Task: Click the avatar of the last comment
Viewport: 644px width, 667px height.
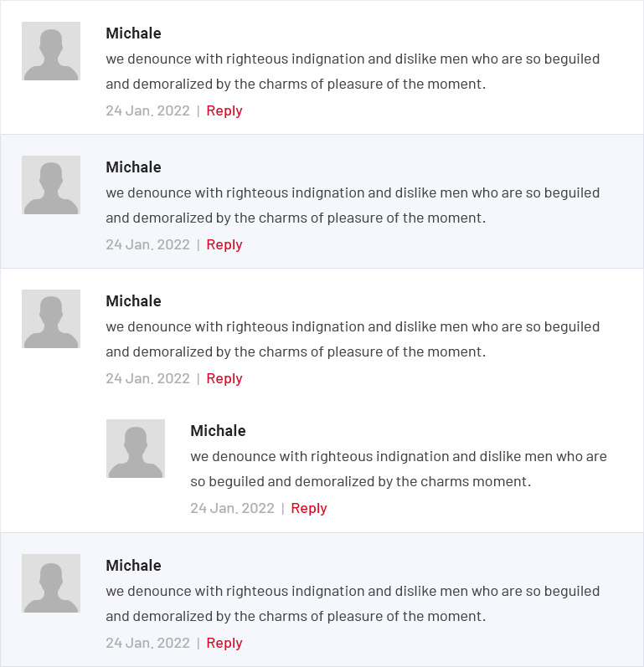Action: pos(51,583)
